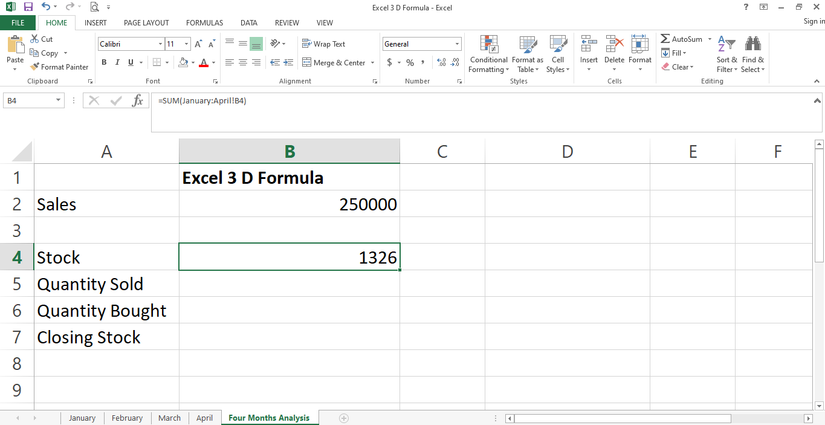Open the January worksheet tab
Viewport: 825px width, 425px height.
click(x=82, y=418)
